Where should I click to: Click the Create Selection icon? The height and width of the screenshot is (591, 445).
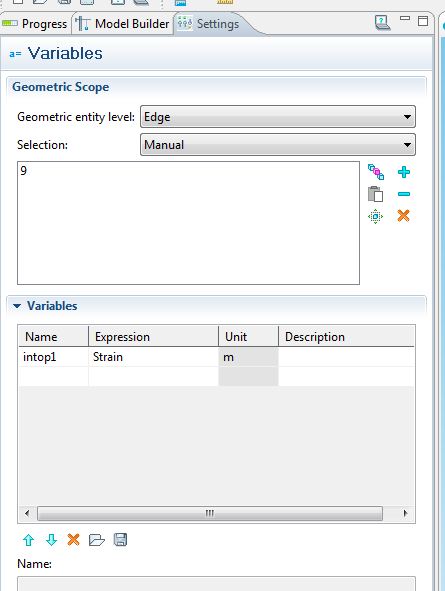pos(376,172)
